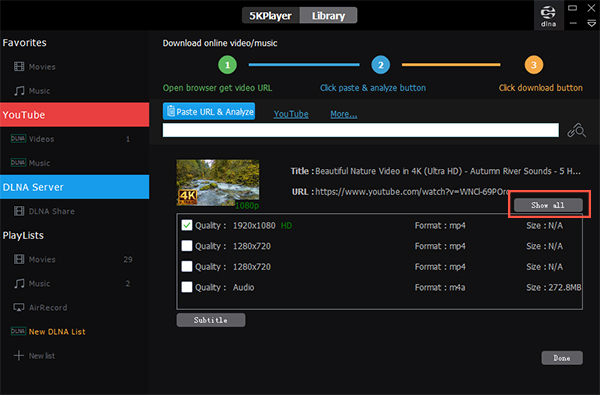This screenshot has height=395, width=600.
Task: Switch to the 5KPlayer tab
Action: coord(271,16)
